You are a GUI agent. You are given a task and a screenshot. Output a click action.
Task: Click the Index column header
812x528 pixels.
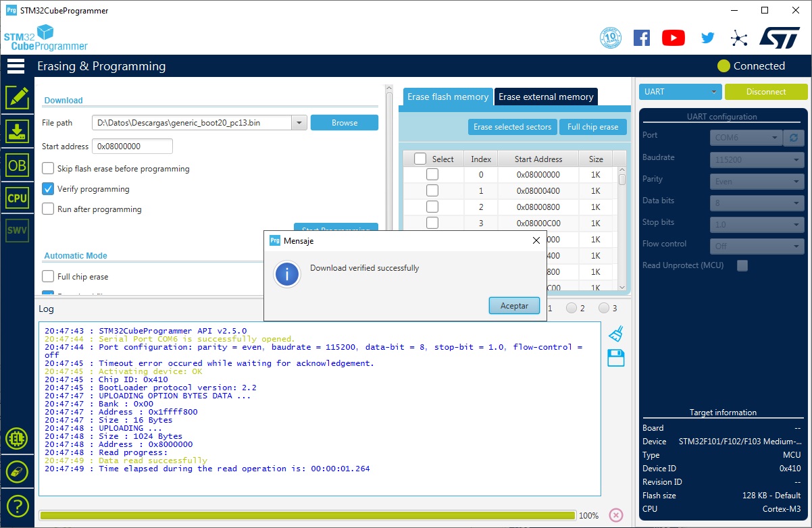click(x=481, y=159)
